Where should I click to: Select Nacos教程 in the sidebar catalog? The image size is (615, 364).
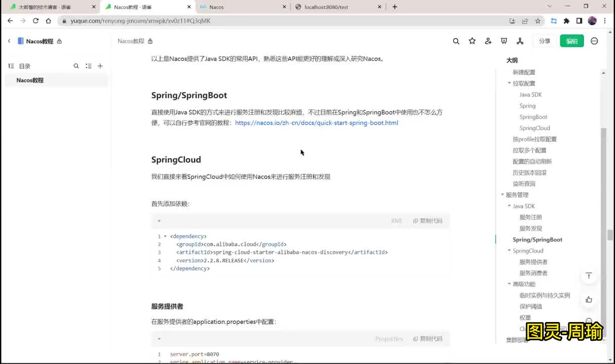(56, 80)
